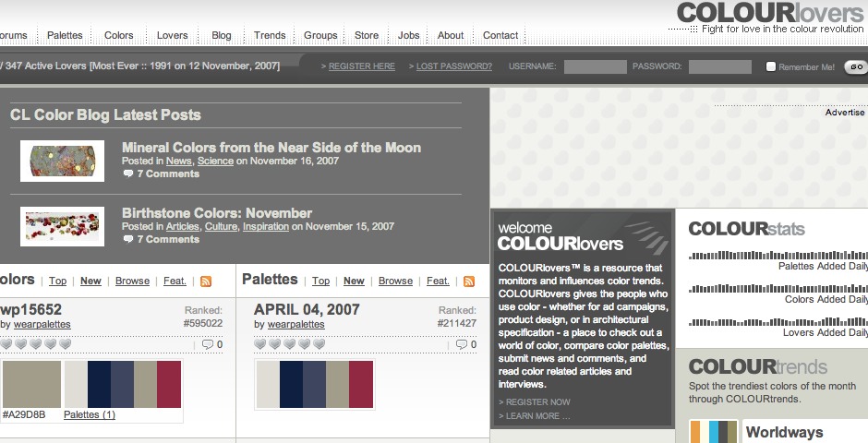
Task: Select the New tab in Palettes section
Action: click(354, 281)
